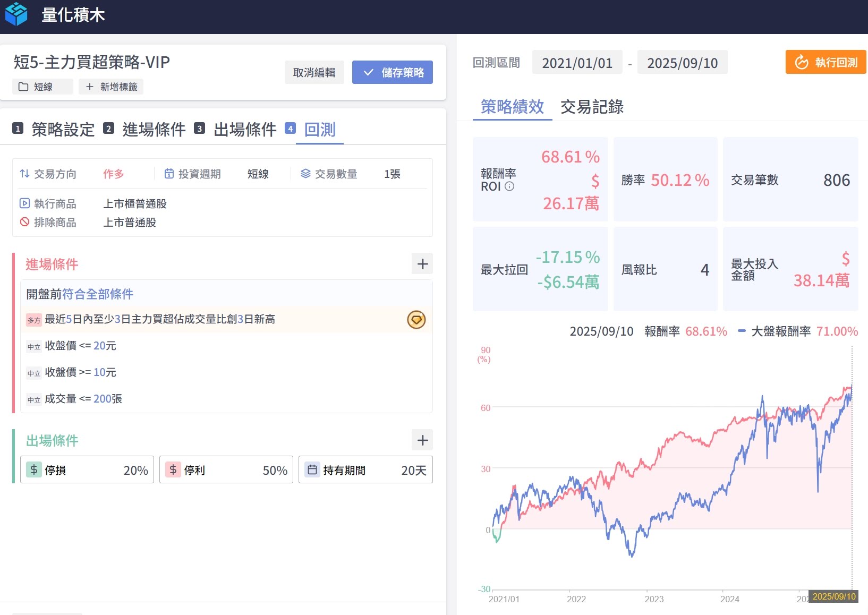Add a new entry condition with plus

(422, 264)
